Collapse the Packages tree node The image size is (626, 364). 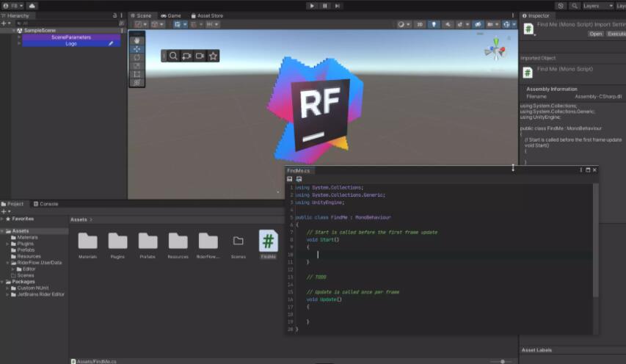(x=2, y=282)
